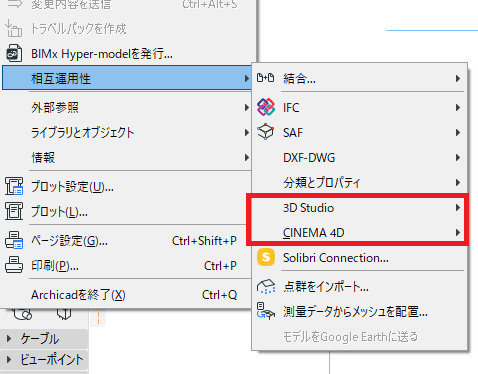Click the BIMx Hyper-model publish icon
The height and width of the screenshot is (374, 478).
14,53
